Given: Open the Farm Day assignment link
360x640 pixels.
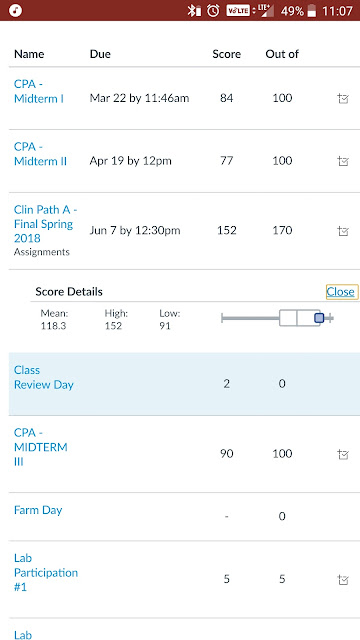Looking at the screenshot, I should [x=38, y=510].
